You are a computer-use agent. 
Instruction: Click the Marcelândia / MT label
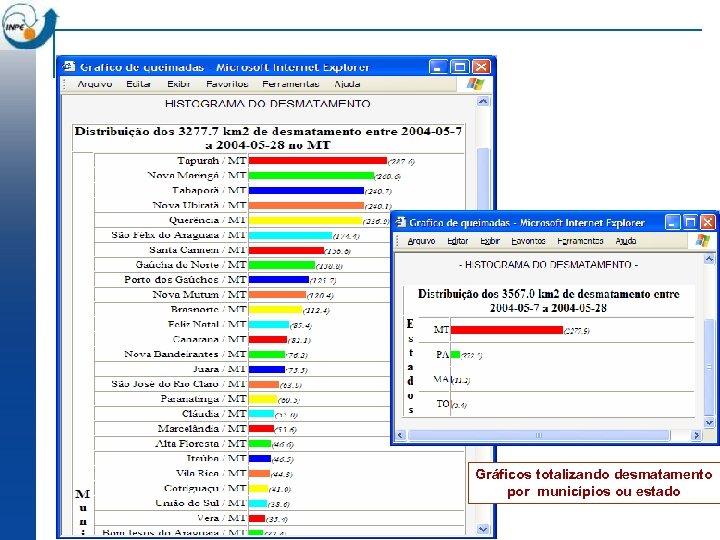pyautogui.click(x=202, y=428)
